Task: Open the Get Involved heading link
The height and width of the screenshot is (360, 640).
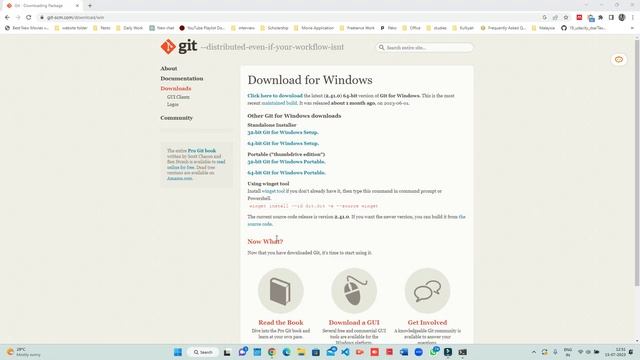Action: (x=427, y=322)
